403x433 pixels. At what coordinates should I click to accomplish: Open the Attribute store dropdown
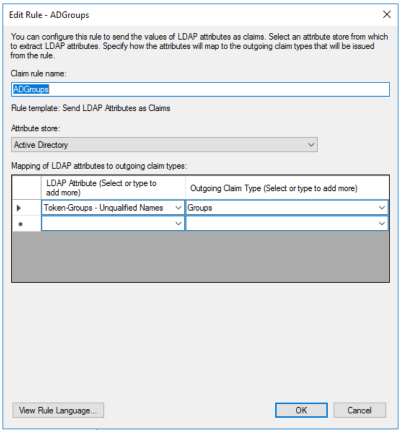pyautogui.click(x=164, y=145)
